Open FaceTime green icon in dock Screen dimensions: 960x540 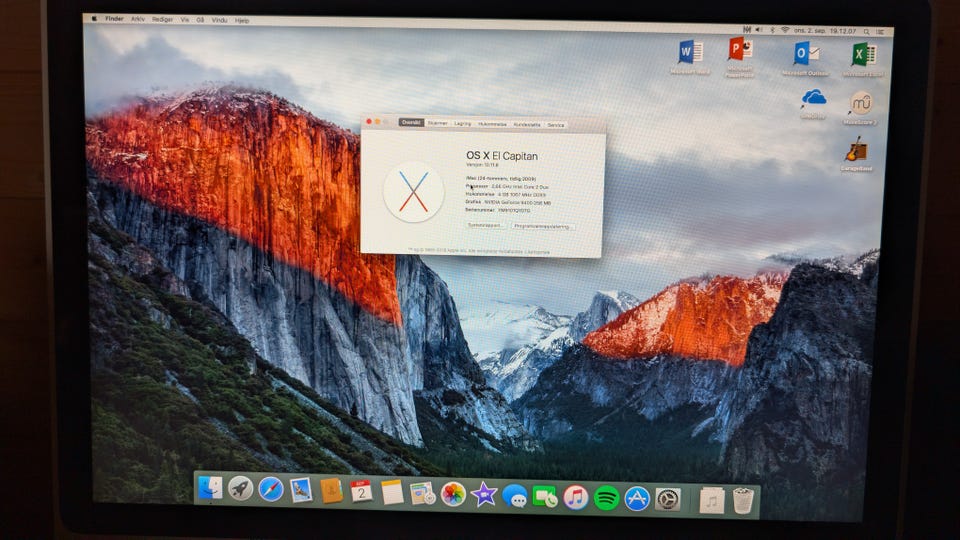point(545,497)
